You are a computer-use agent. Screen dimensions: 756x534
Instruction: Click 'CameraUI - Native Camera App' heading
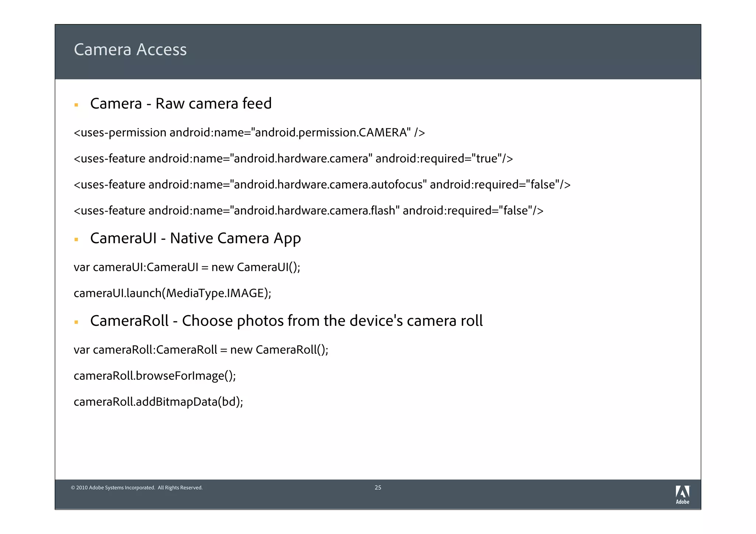(x=195, y=238)
